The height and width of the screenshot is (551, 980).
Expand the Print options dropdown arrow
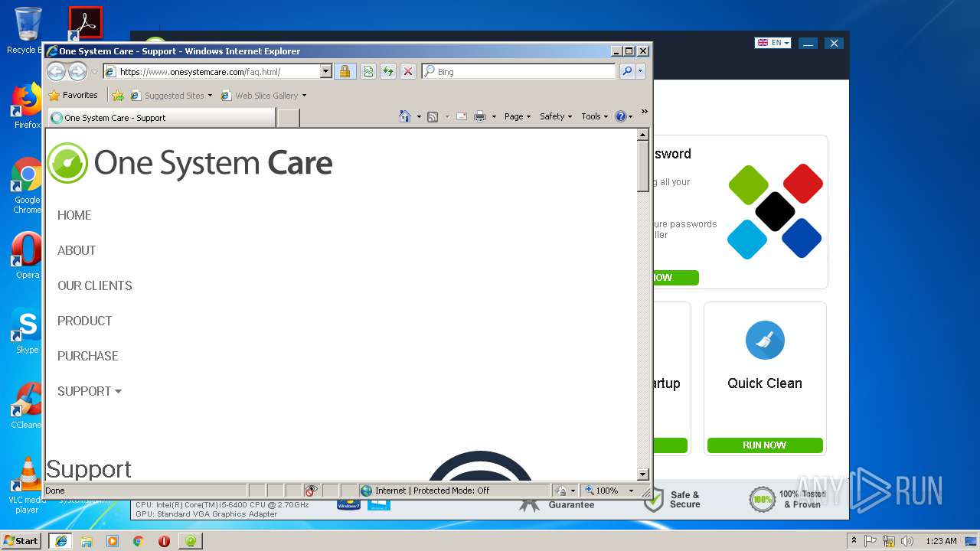(x=494, y=117)
